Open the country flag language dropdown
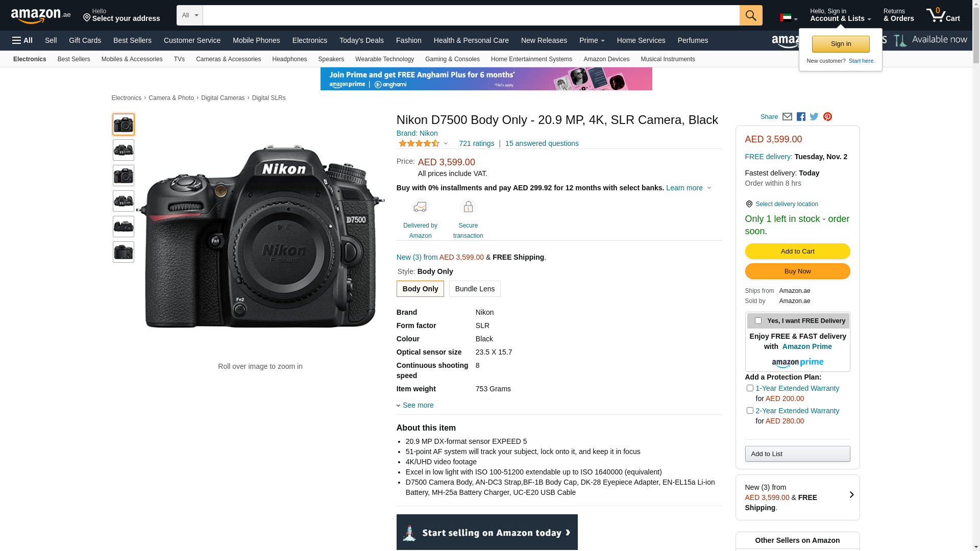 (788, 18)
